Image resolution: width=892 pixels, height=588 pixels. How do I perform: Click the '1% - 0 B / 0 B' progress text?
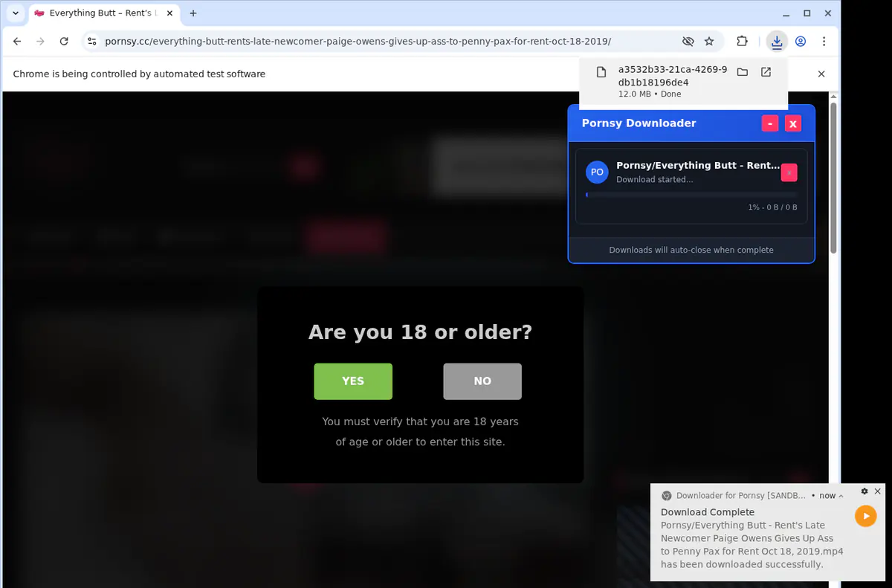[772, 207]
